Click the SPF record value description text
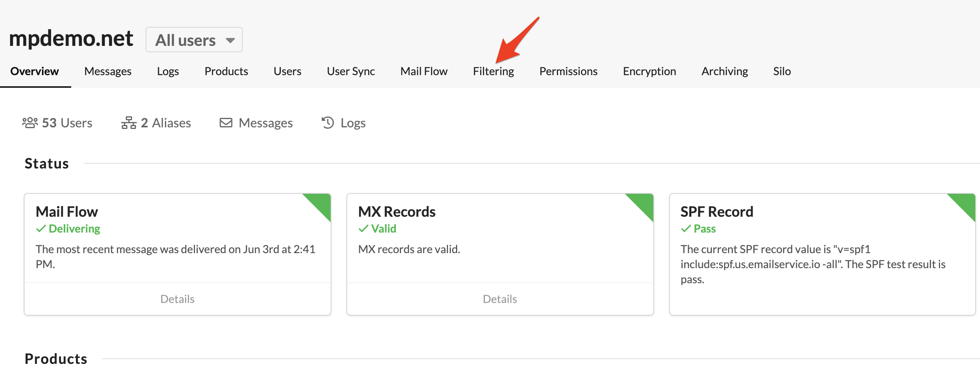 [x=813, y=264]
